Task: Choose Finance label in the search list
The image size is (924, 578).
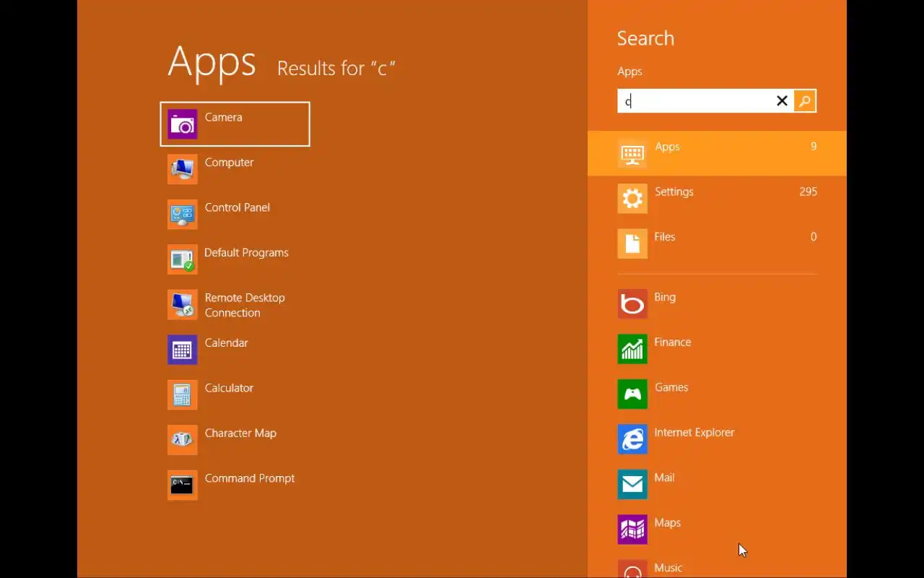Action: (672, 342)
